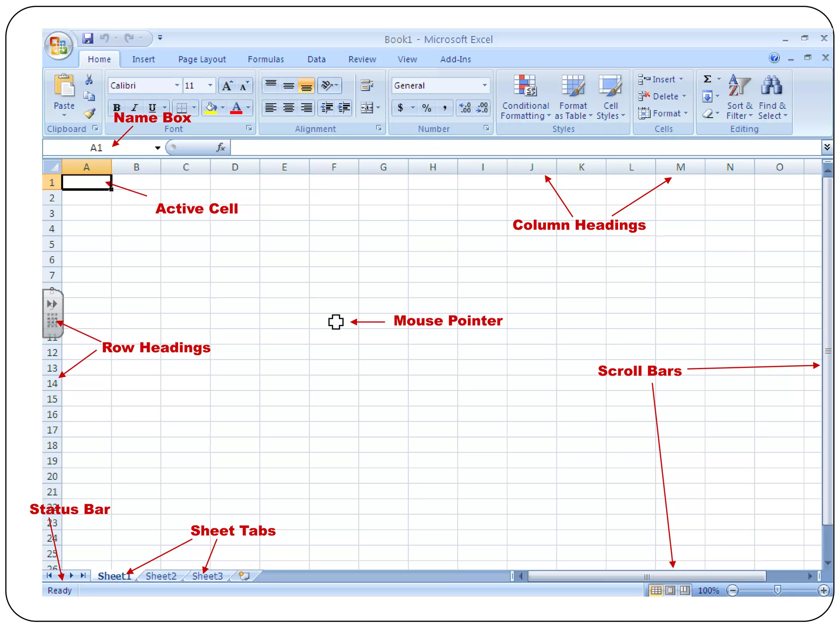Redo the last action

(130, 39)
